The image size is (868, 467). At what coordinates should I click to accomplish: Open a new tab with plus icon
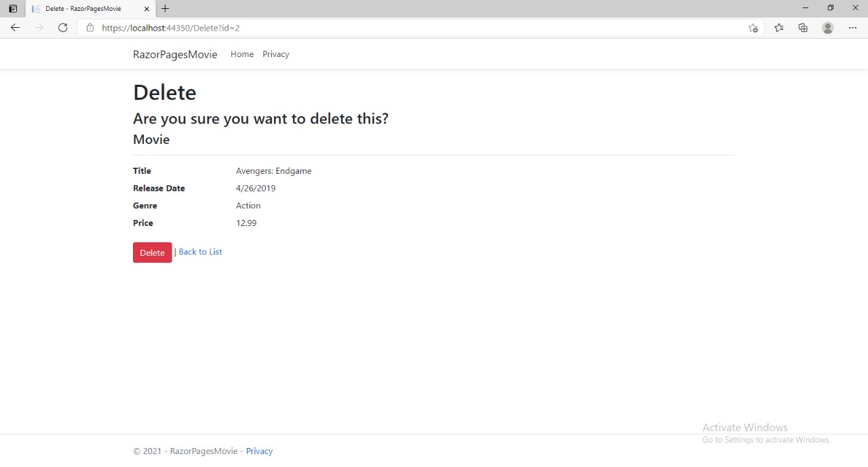165,9
